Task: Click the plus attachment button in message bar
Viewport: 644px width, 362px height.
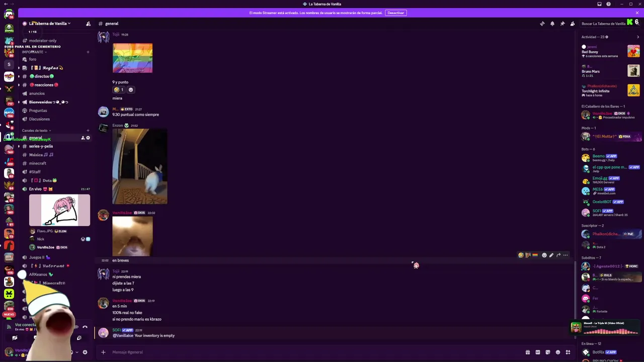Action: 103,352
